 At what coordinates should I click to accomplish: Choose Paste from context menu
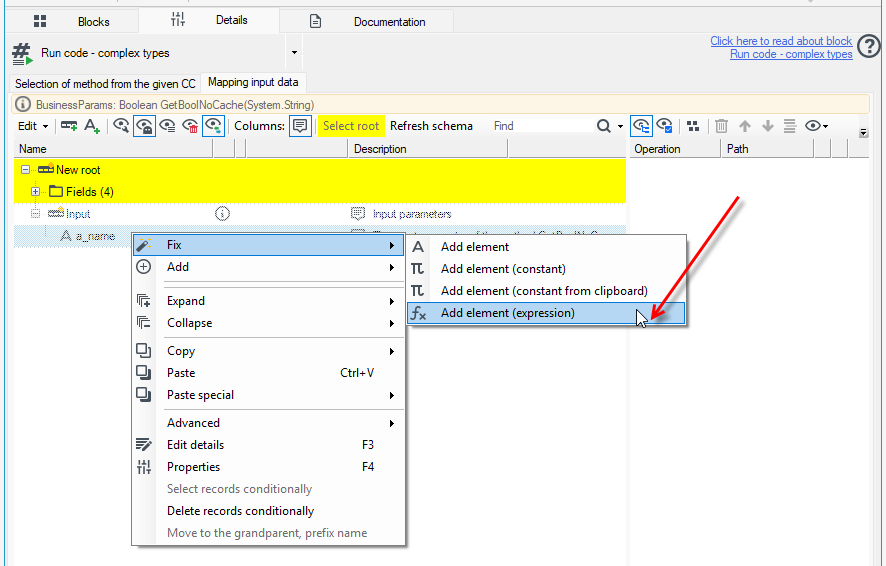(x=268, y=373)
